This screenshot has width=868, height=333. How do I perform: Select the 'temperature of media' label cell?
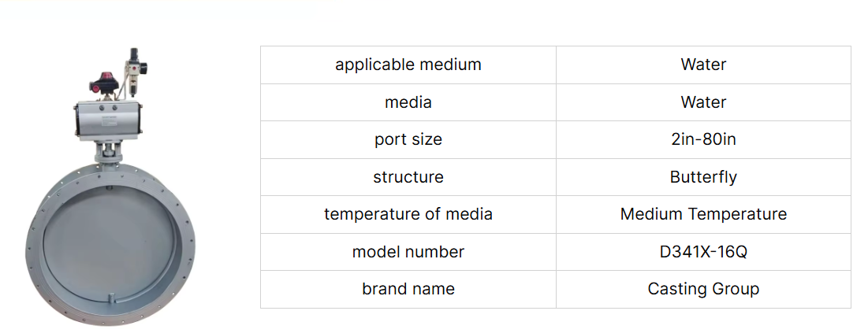pos(408,215)
